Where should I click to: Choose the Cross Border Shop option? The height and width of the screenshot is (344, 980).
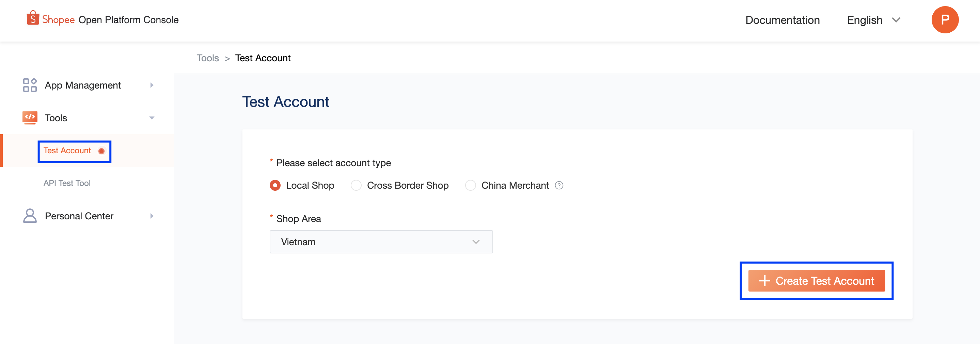pos(356,185)
